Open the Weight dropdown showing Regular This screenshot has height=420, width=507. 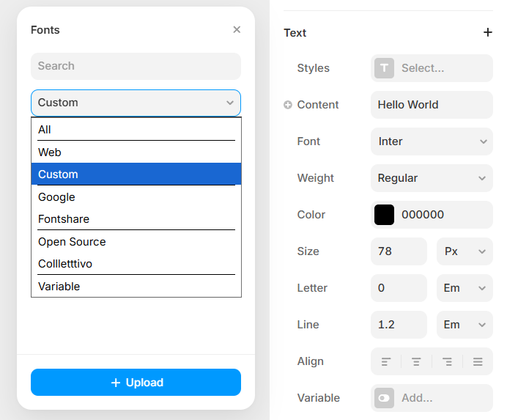[431, 178]
